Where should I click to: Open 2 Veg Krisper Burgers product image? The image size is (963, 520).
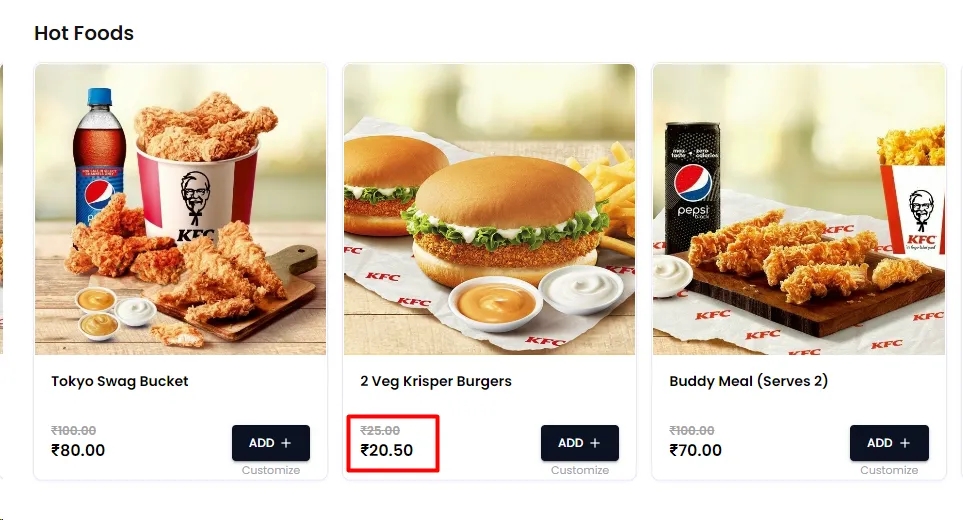click(489, 209)
